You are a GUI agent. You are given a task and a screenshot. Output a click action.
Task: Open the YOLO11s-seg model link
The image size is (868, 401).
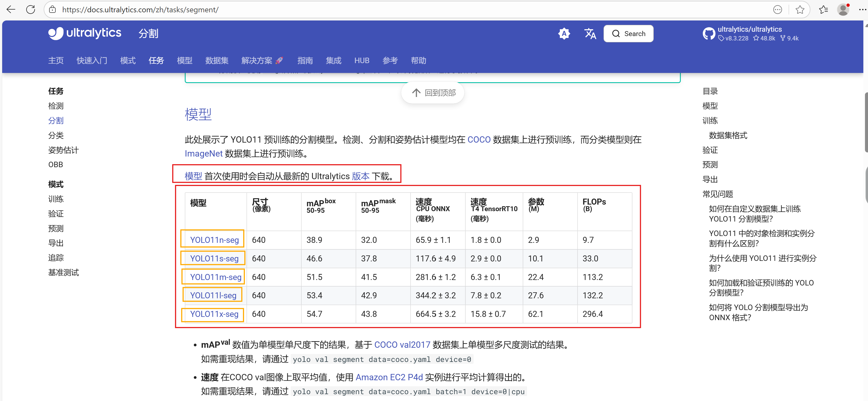[x=214, y=258]
